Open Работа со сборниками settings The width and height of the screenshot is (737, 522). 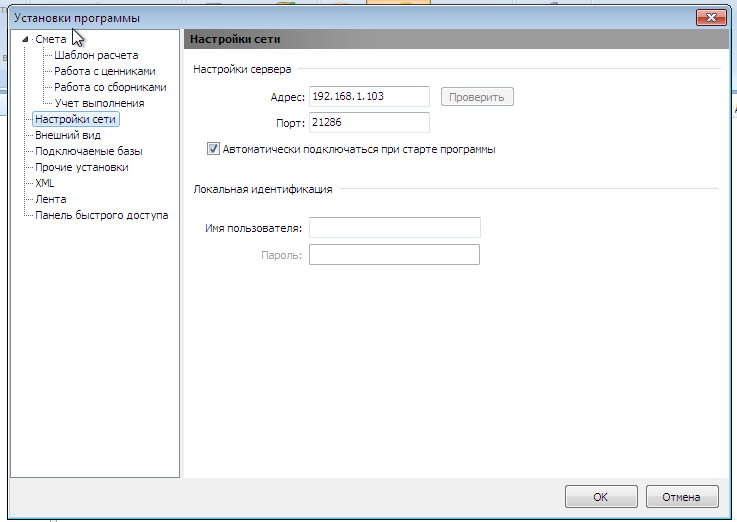point(110,87)
